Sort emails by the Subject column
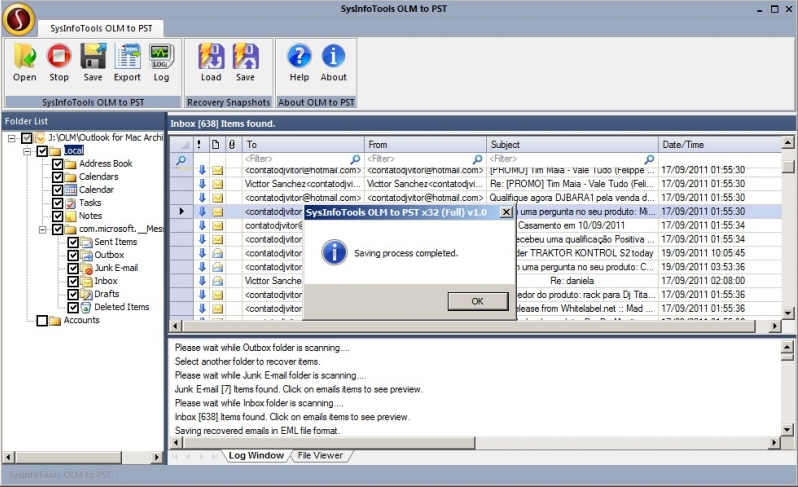The height and width of the screenshot is (487, 798). click(572, 145)
